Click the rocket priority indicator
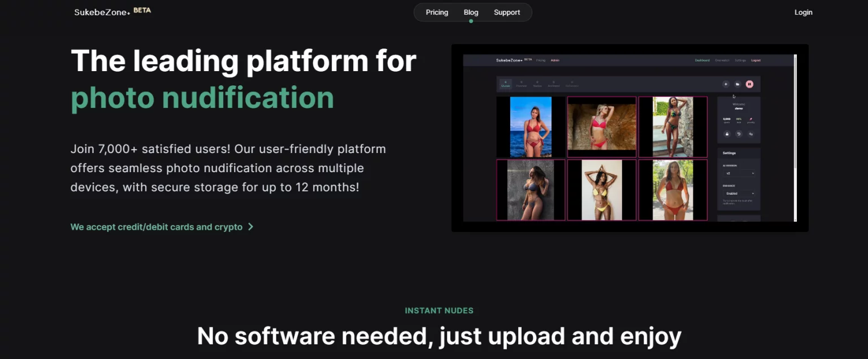 click(751, 119)
